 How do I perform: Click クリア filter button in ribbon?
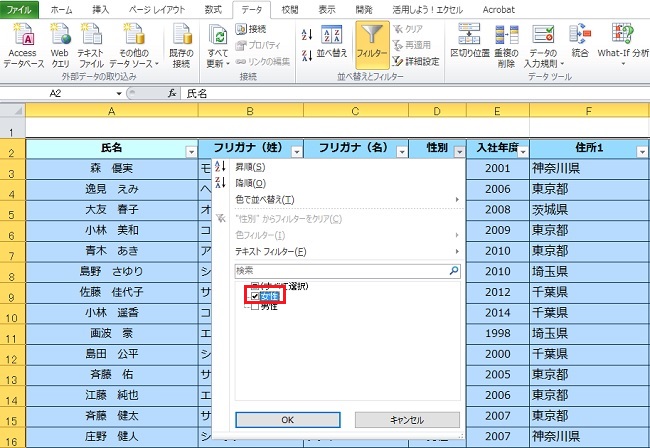tap(408, 29)
